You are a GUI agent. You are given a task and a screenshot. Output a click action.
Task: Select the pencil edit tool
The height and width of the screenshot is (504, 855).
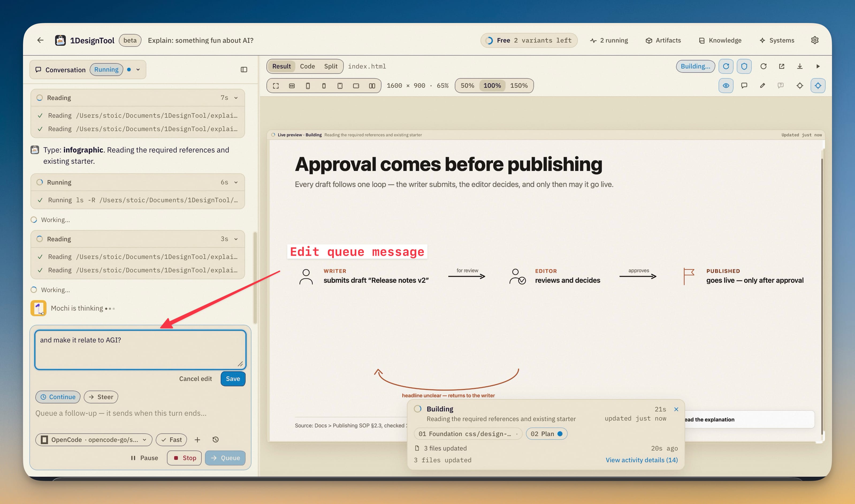tap(762, 86)
